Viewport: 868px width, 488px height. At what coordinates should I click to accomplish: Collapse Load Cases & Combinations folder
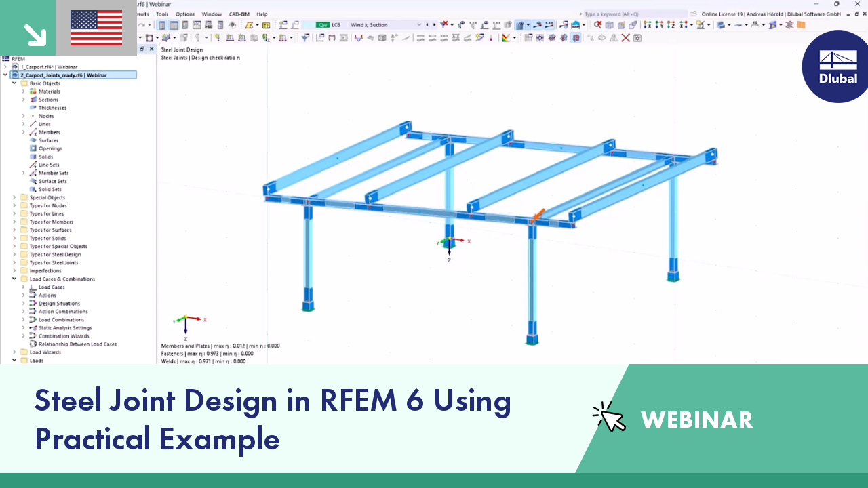tap(14, 279)
